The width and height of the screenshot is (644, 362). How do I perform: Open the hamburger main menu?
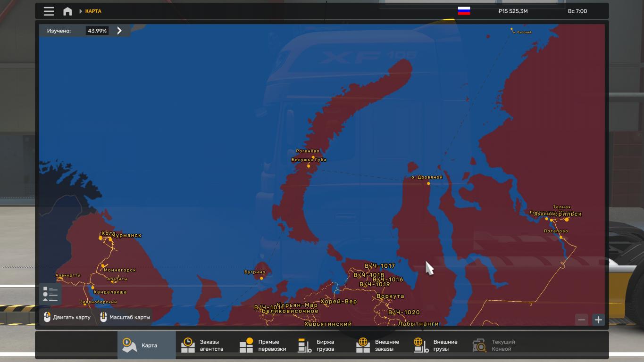pyautogui.click(x=49, y=11)
